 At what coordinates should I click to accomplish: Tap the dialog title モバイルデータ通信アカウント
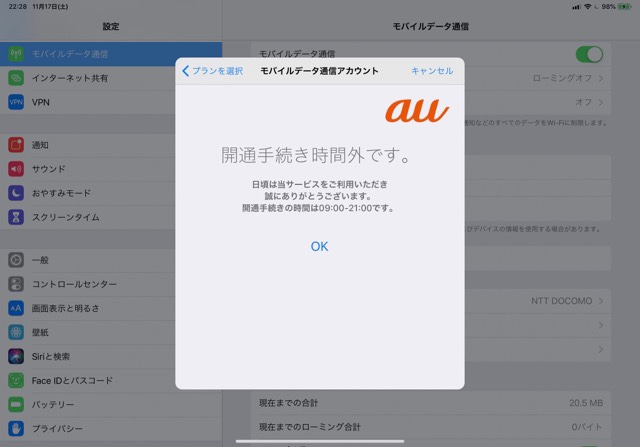click(319, 71)
